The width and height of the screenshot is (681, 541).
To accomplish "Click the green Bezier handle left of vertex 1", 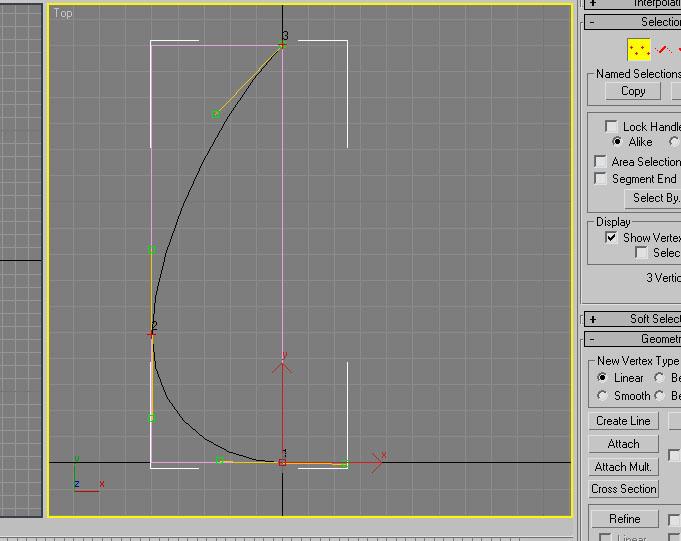I will click(x=220, y=460).
